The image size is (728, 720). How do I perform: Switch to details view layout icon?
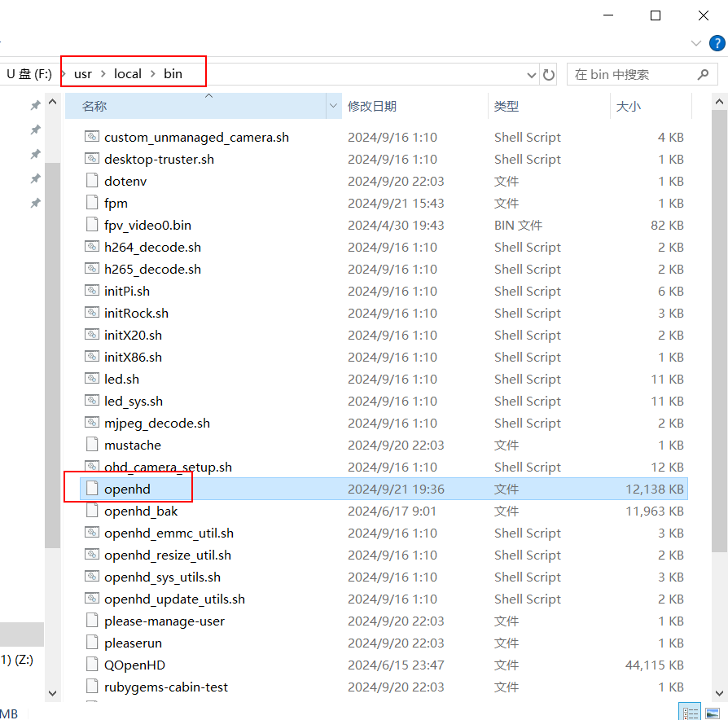coord(690,713)
